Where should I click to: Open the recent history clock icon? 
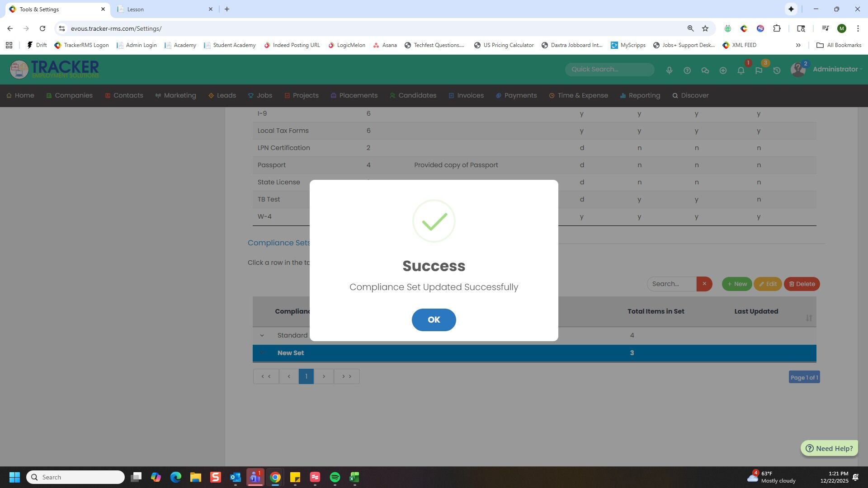[x=777, y=70]
